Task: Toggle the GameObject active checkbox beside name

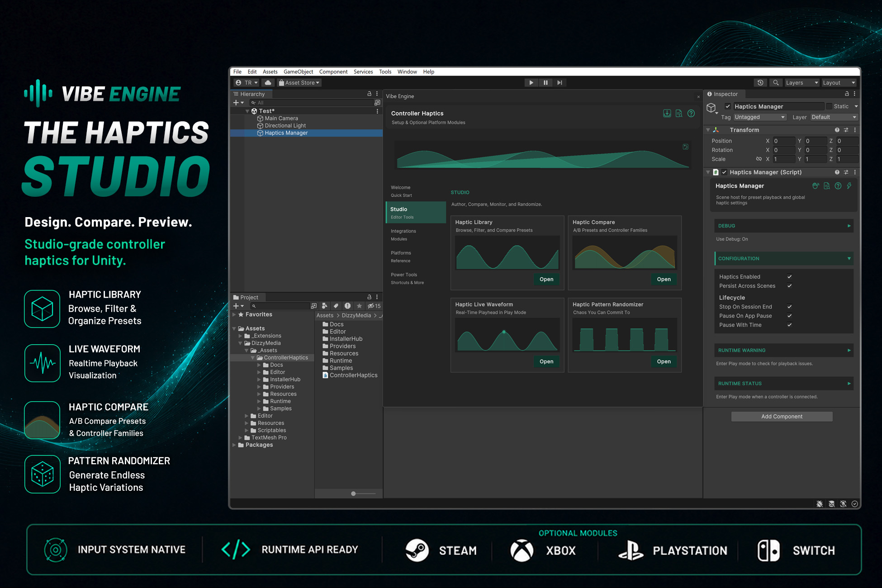Action: [727, 107]
